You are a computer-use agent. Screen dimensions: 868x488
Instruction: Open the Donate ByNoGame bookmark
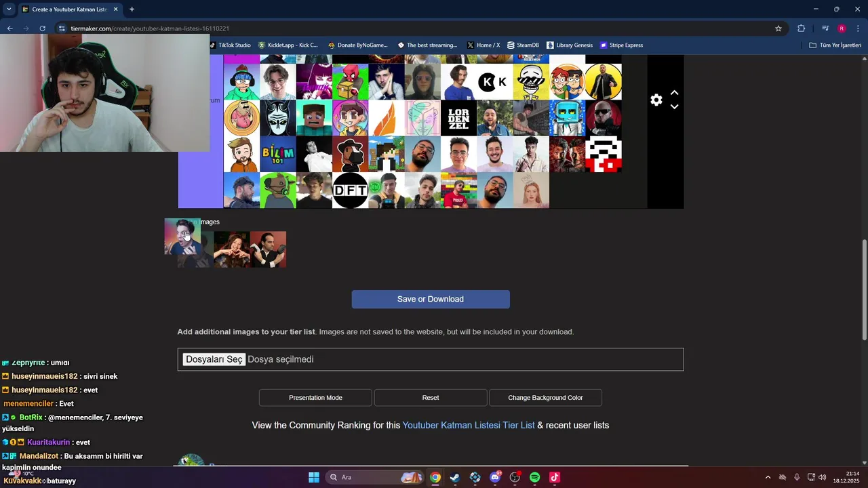(357, 45)
